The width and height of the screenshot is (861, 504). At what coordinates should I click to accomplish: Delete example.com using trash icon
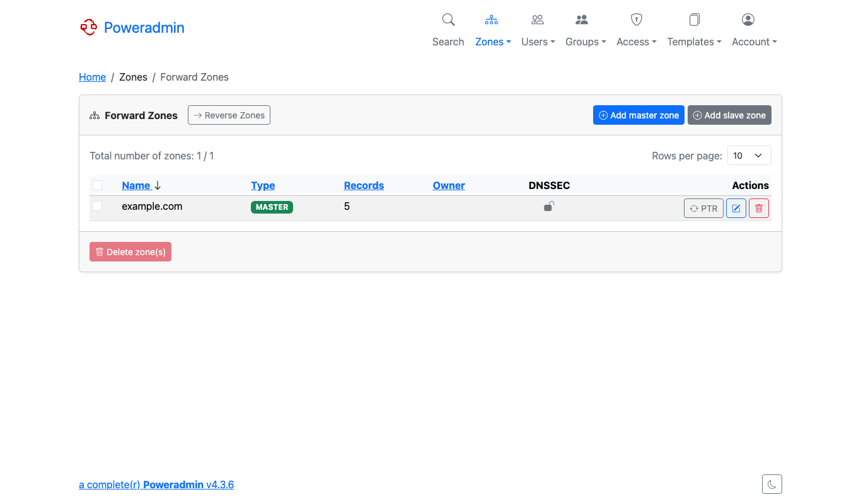point(759,209)
